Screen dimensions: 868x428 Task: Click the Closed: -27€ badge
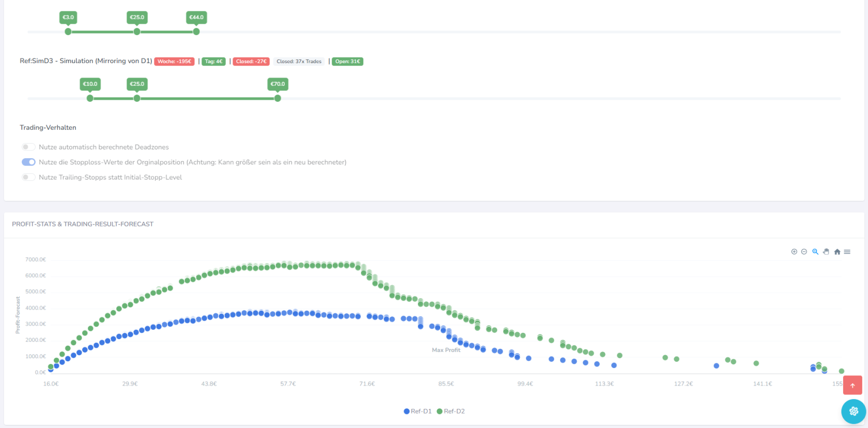251,62
